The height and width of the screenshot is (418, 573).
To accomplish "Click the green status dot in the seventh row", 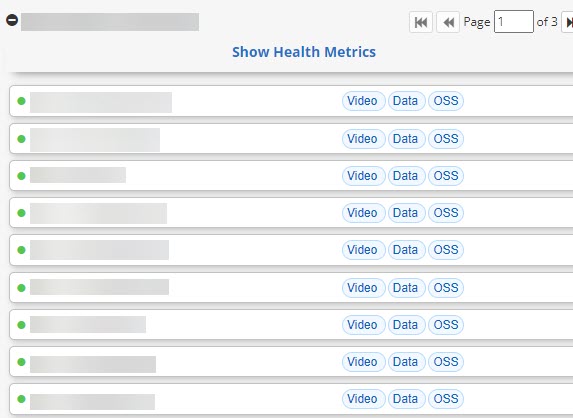I will point(22,325).
